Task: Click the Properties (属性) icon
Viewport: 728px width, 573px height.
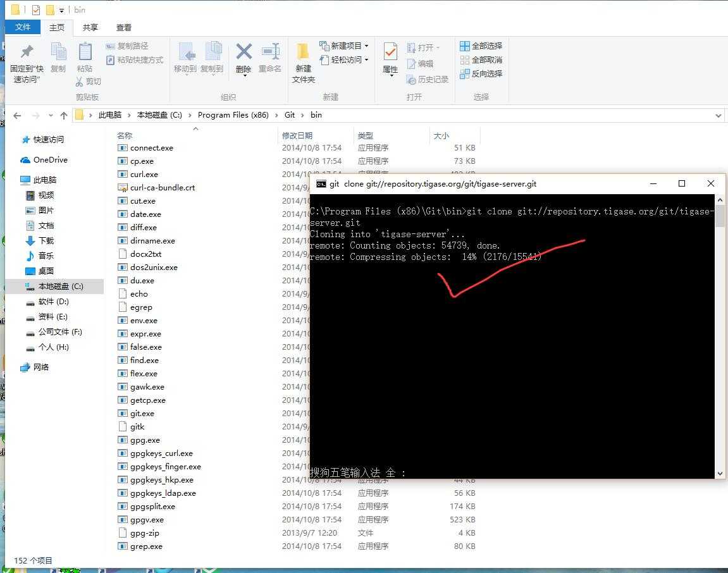Action: 390,51
